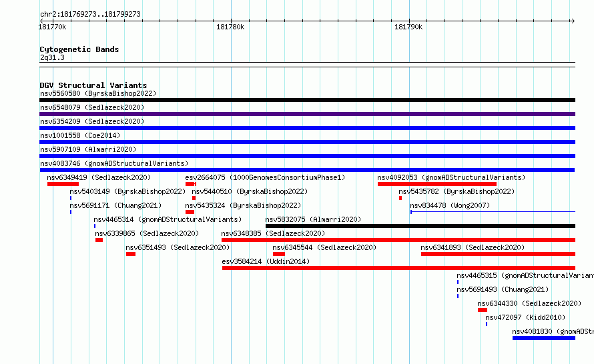Click red bar under nsv6341893
Viewport: 594px width, 364px height.
498,254
